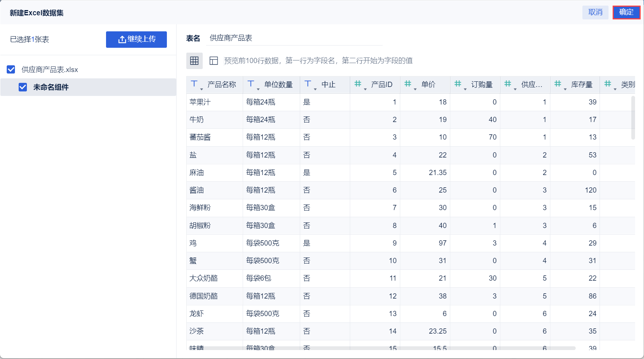Open type dropdown arrow for 中止 column
Screen dimensions: 644x359
point(315,89)
